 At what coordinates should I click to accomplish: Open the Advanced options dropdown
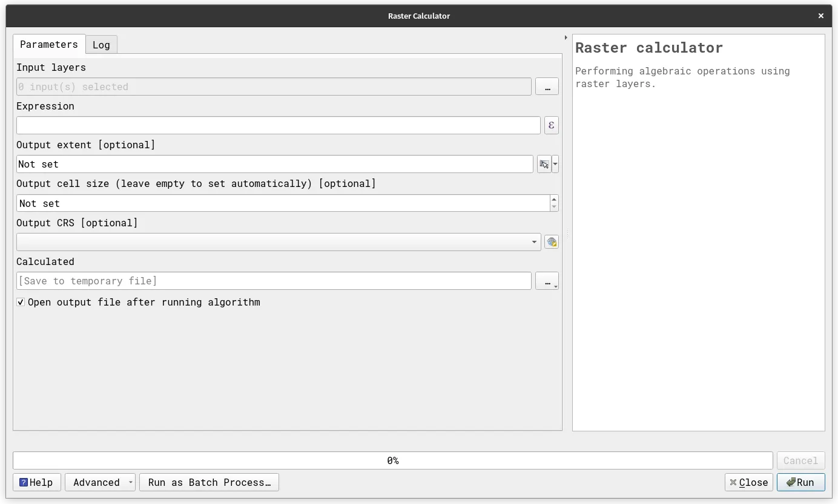[130, 482]
